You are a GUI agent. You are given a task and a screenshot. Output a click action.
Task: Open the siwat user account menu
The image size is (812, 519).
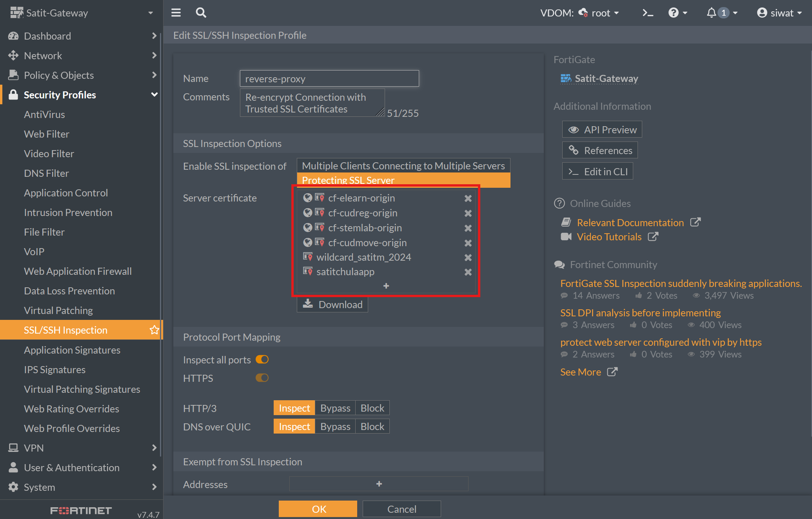779,13
